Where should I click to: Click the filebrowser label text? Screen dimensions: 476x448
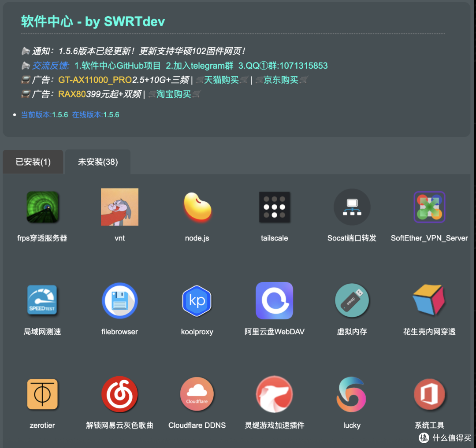pos(119,332)
